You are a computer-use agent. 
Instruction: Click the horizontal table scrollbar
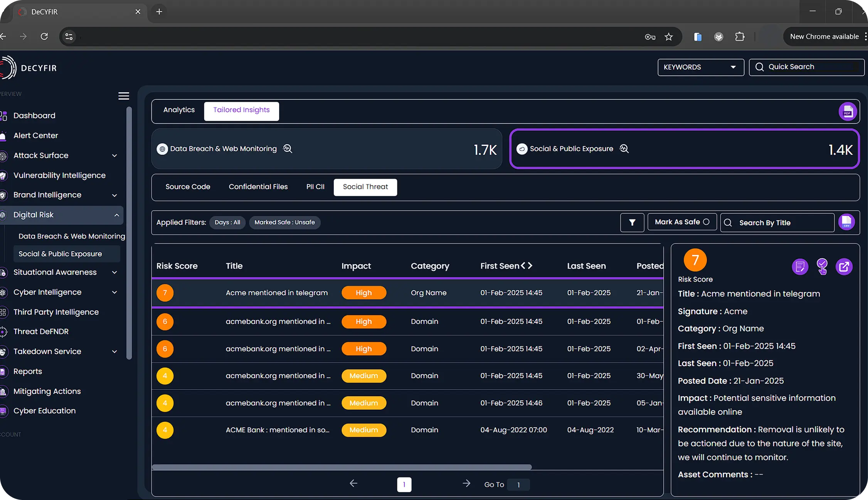pyautogui.click(x=341, y=467)
